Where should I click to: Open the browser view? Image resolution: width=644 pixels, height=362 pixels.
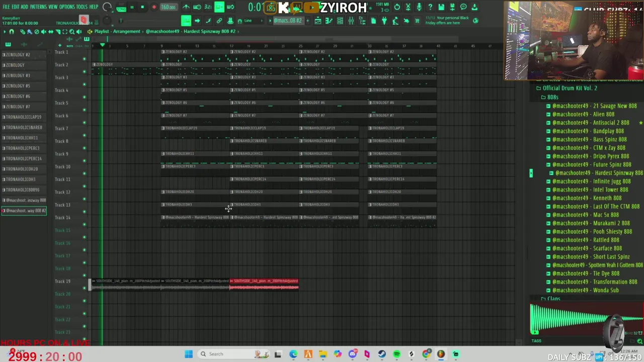(362, 21)
